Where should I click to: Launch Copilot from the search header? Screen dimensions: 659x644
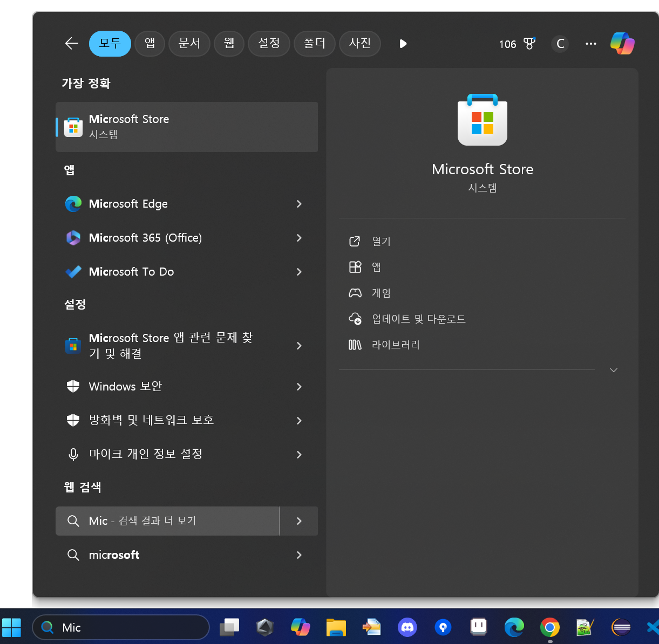[x=622, y=43]
